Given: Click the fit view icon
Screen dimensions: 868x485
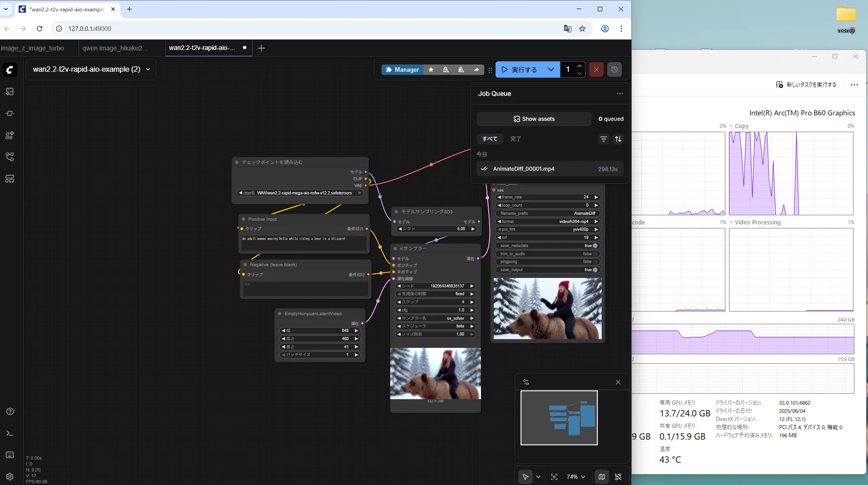Looking at the screenshot, I should [x=554, y=477].
